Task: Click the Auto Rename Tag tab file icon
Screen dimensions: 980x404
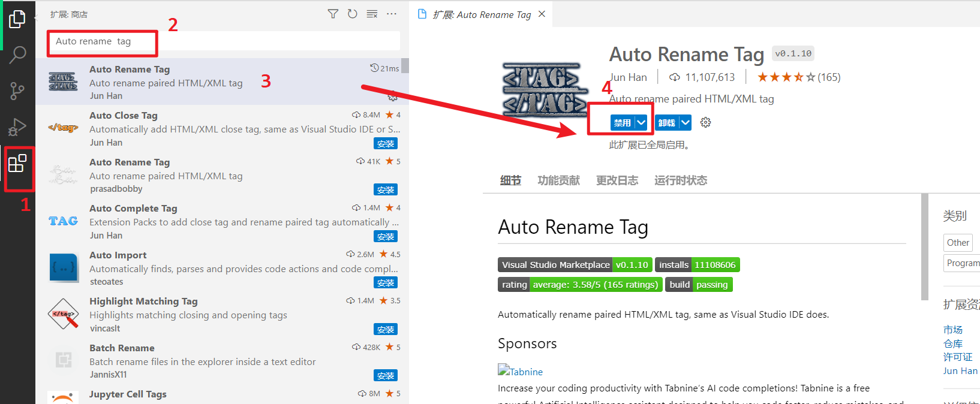Action: pos(422,14)
